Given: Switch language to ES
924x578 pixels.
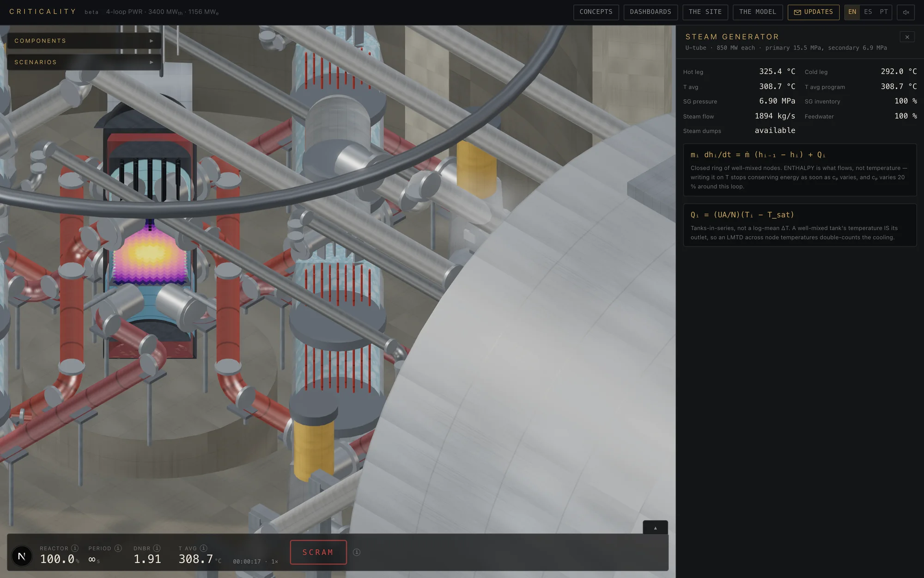Looking at the screenshot, I should coord(868,12).
